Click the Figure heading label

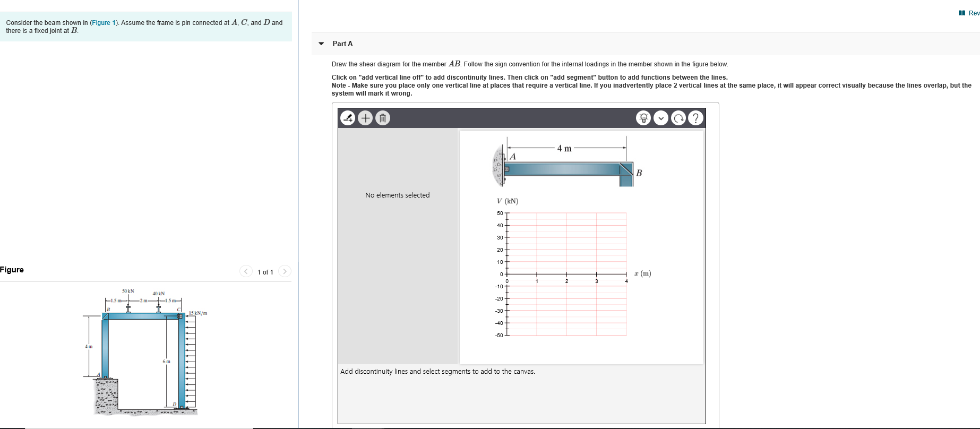pos(12,270)
